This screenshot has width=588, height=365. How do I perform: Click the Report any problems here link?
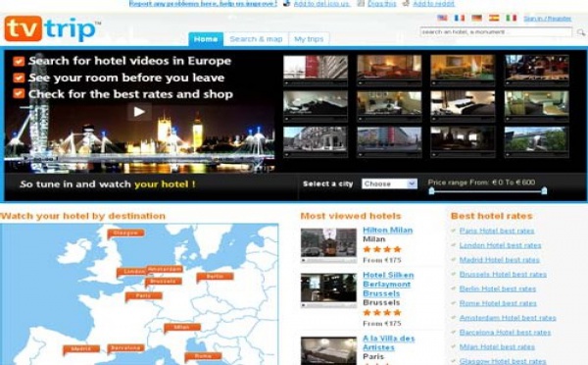click(203, 3)
